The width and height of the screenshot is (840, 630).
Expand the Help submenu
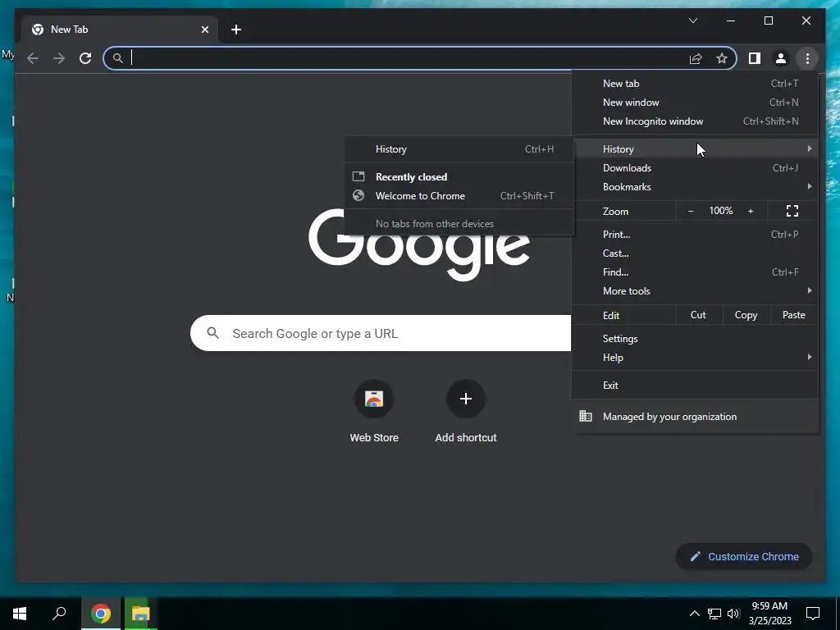click(x=695, y=358)
